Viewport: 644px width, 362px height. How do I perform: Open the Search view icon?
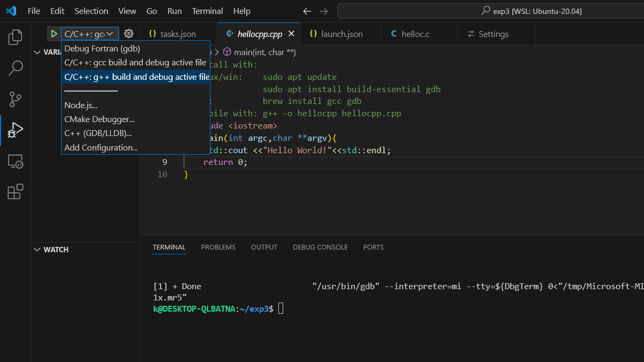click(16, 68)
